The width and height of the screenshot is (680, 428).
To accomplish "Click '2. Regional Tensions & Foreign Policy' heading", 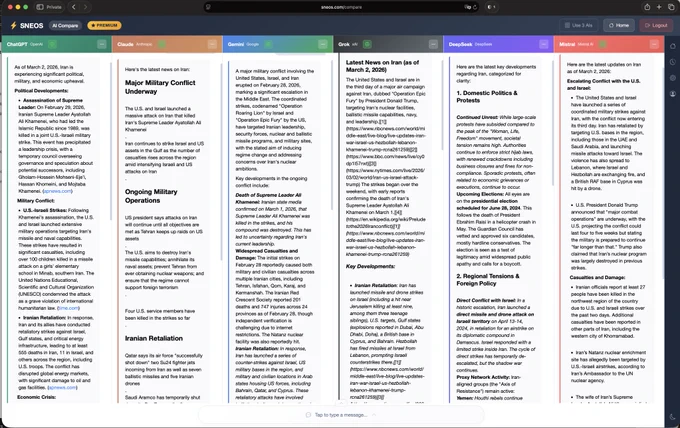I will (x=487, y=280).
